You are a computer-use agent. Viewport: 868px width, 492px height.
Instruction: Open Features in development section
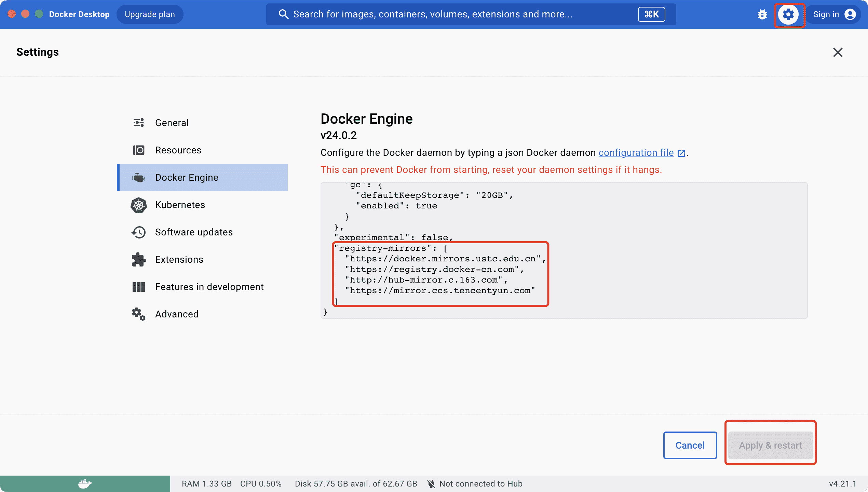(x=202, y=287)
